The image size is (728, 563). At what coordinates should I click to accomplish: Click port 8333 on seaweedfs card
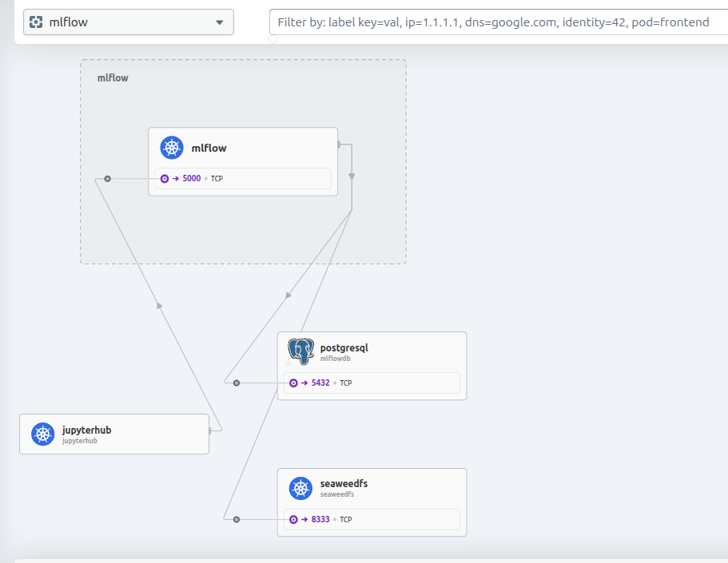pyautogui.click(x=320, y=519)
